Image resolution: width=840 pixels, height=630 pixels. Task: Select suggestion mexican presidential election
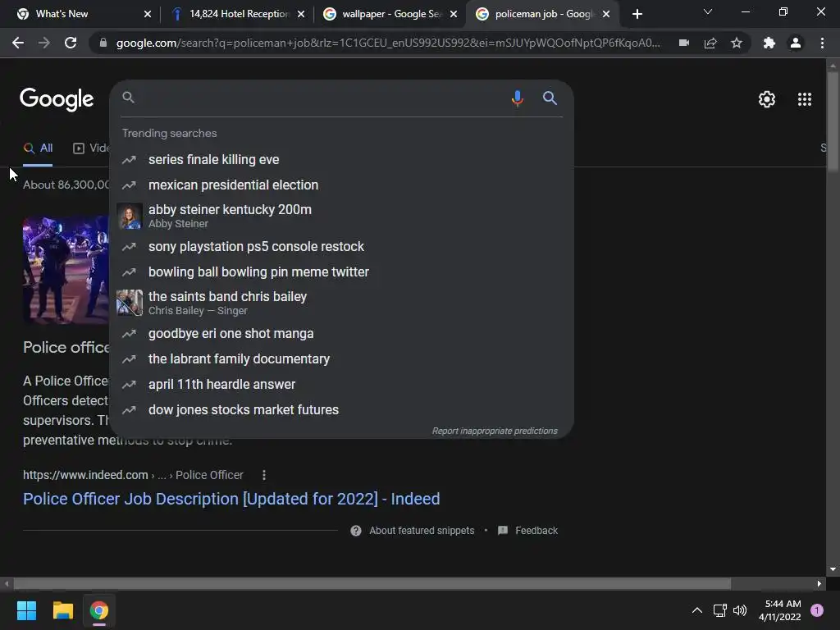tap(341, 185)
